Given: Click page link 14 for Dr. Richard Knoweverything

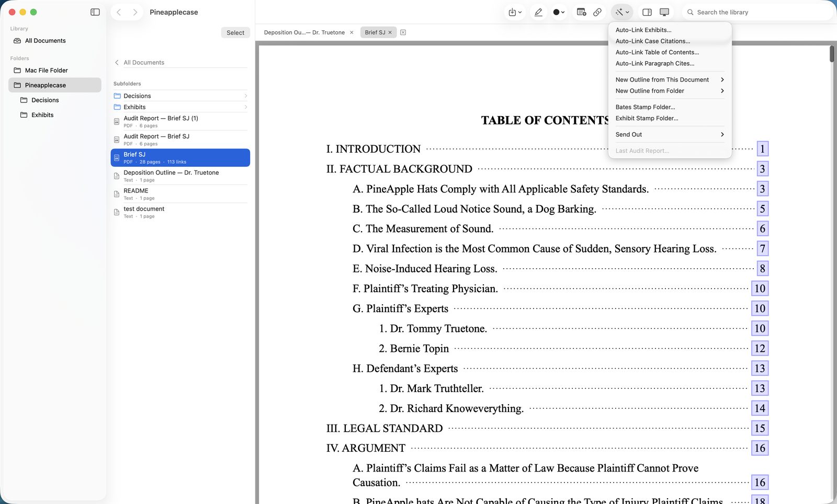Looking at the screenshot, I should coord(760,408).
